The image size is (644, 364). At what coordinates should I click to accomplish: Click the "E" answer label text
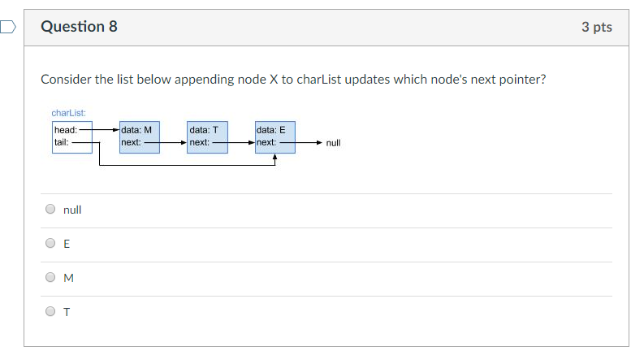tap(67, 243)
